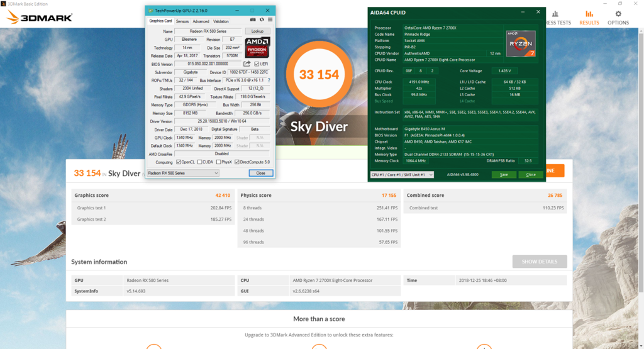
Task: Click the partly hidden orange button beside AIDA64
Action: pyautogui.click(x=555, y=171)
